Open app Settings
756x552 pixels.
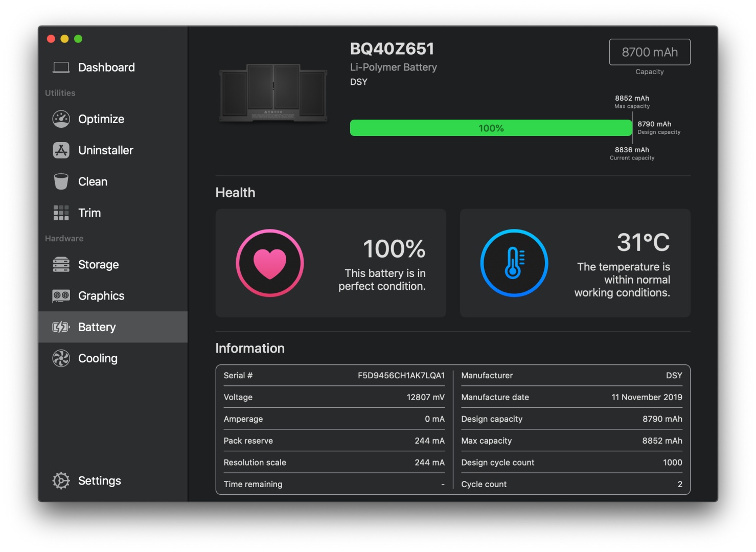coord(99,480)
